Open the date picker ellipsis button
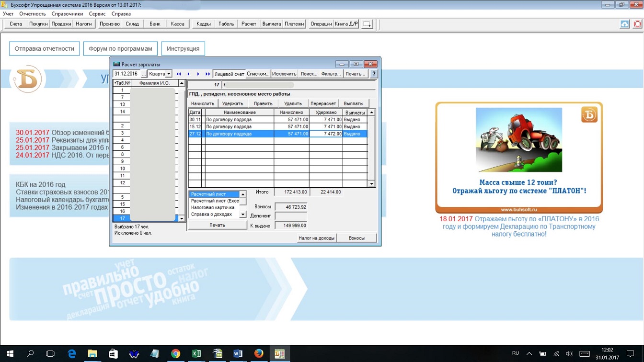The width and height of the screenshot is (644, 362). [x=144, y=74]
